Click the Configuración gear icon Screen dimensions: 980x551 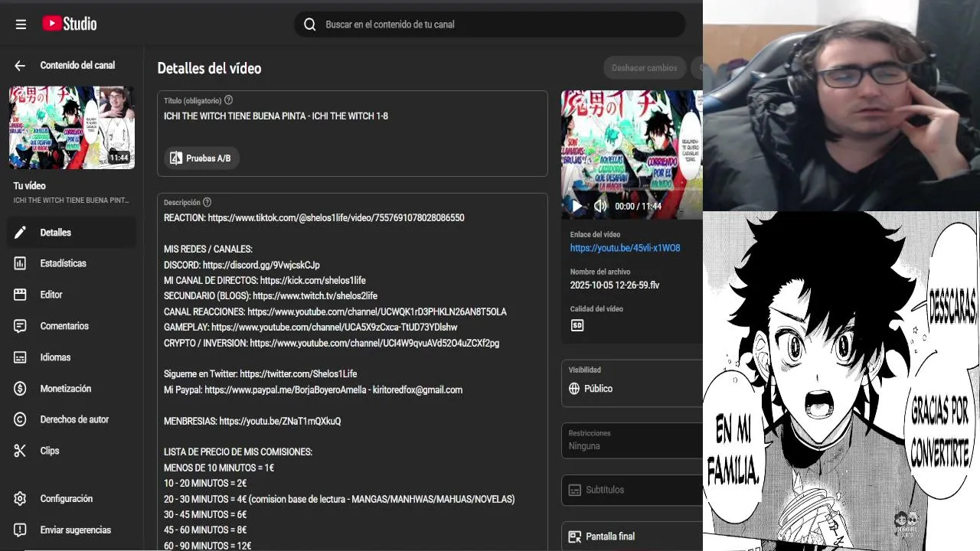21,499
